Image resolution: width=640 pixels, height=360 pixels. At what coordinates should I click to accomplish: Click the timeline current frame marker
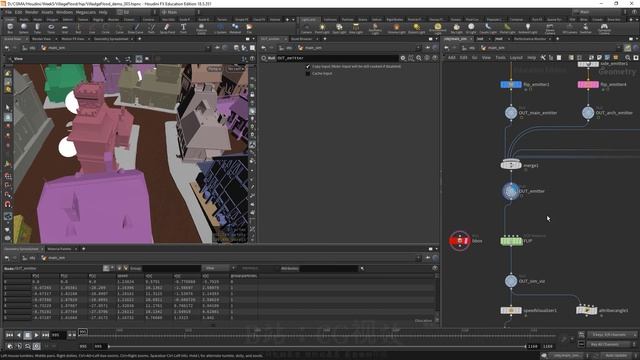point(83,332)
